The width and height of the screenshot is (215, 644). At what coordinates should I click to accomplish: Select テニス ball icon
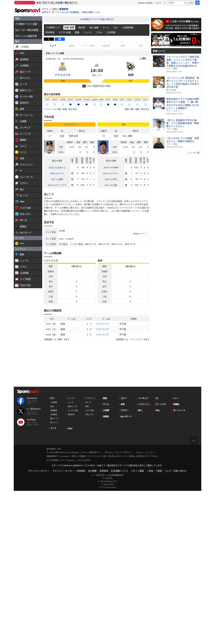17,152
